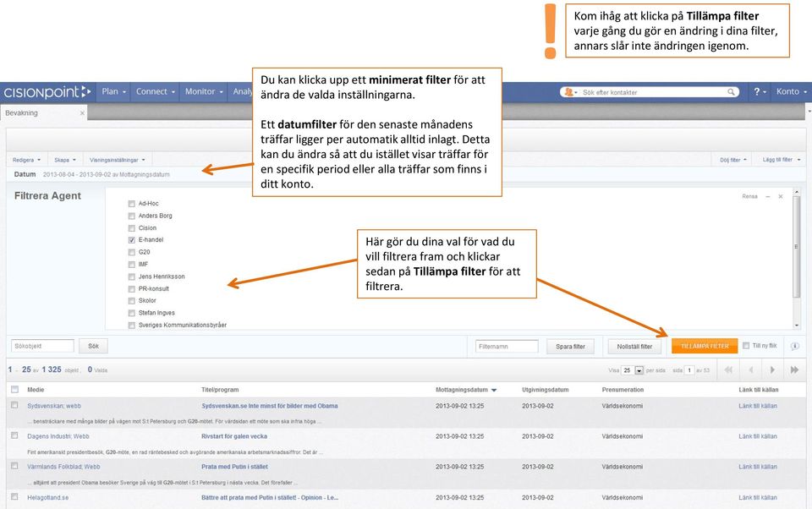812x509 pixels.
Task: Expand the minimized Datum filter row
Action: pos(91,174)
